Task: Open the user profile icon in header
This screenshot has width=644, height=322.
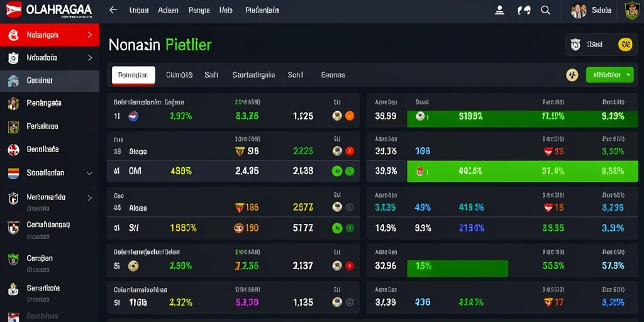Action: tap(499, 10)
